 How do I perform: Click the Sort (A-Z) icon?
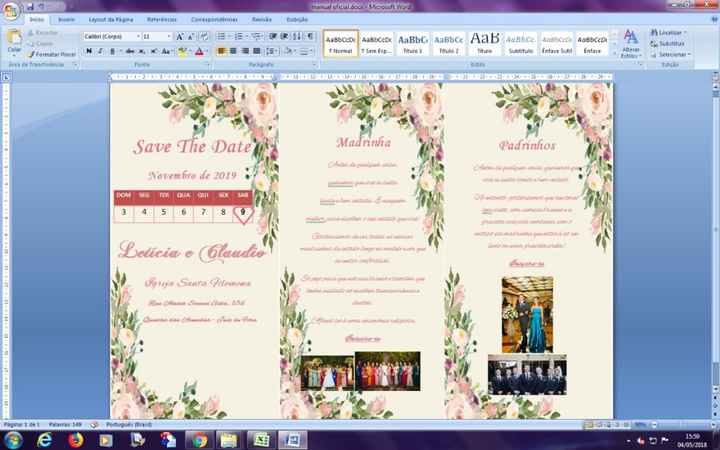point(297,36)
